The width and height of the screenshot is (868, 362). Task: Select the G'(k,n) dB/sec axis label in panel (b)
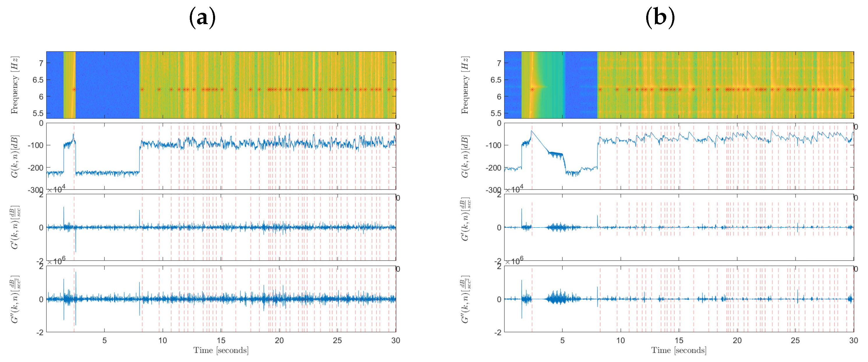click(465, 219)
